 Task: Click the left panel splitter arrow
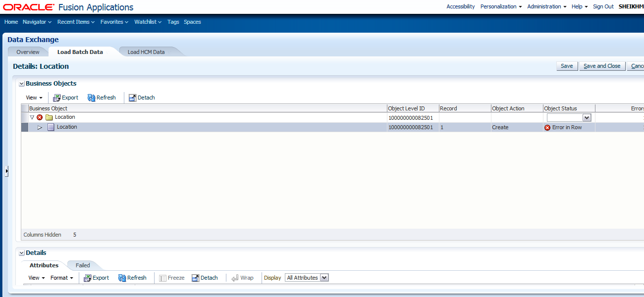6,171
